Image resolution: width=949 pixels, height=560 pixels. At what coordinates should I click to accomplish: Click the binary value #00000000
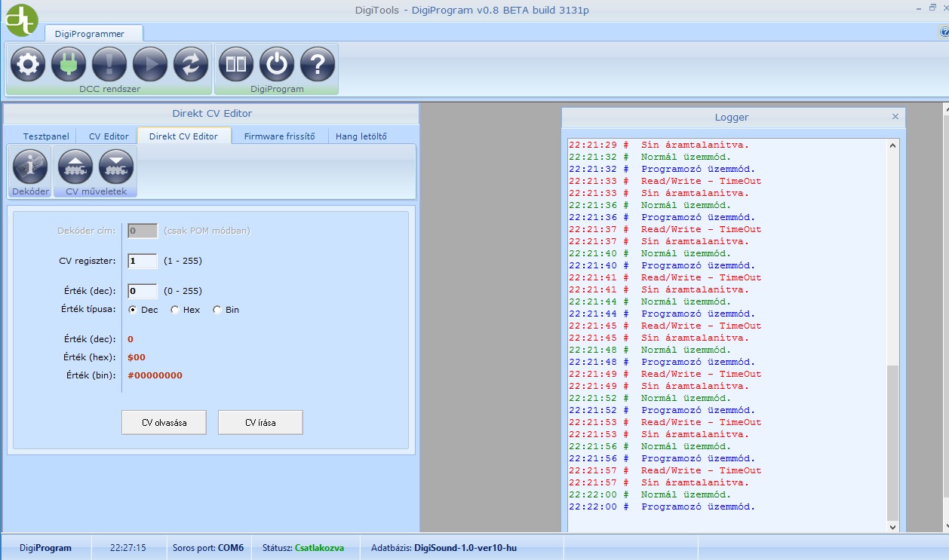point(155,375)
